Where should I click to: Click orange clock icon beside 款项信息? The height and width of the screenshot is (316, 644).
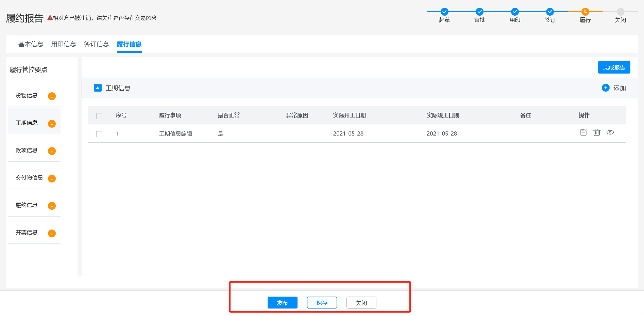coord(52,151)
